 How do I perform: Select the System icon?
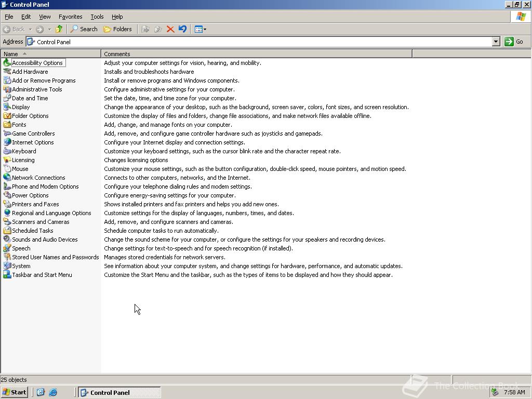click(x=7, y=265)
